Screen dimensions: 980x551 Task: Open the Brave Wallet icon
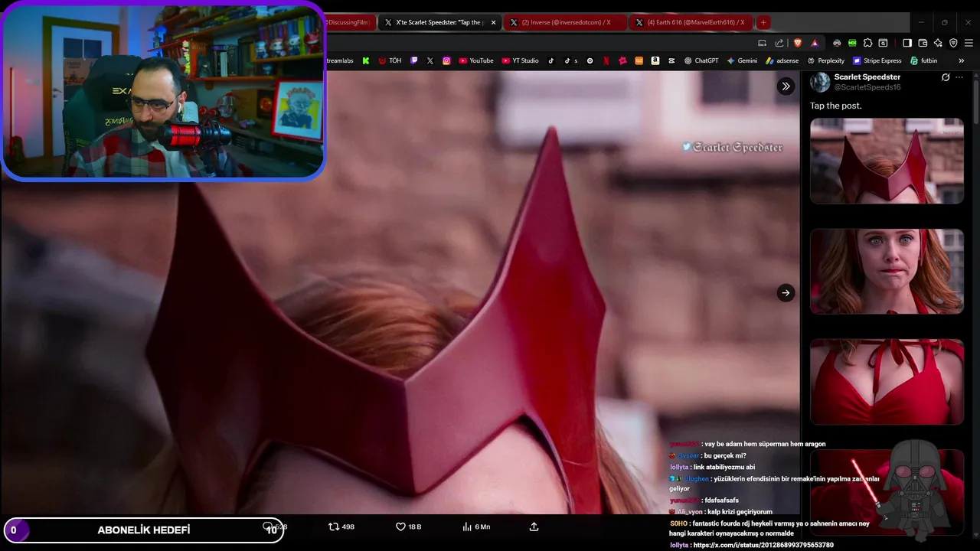click(x=923, y=43)
